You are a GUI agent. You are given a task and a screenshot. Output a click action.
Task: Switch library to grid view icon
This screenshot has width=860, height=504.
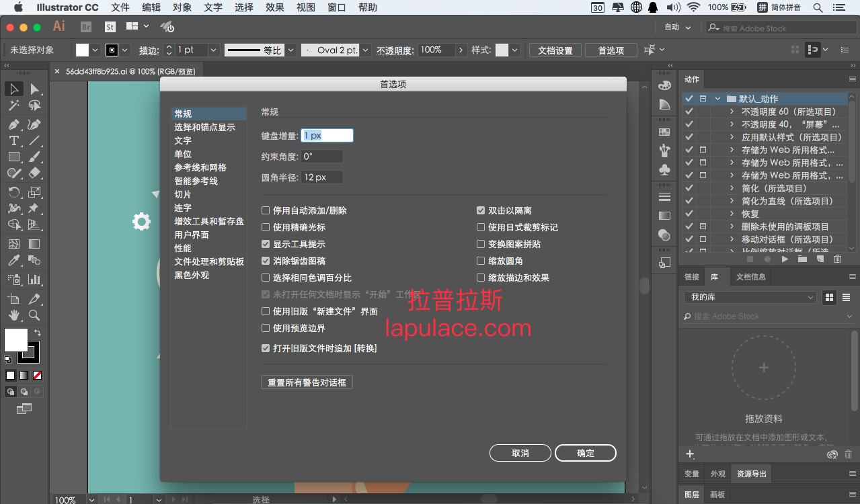point(829,297)
